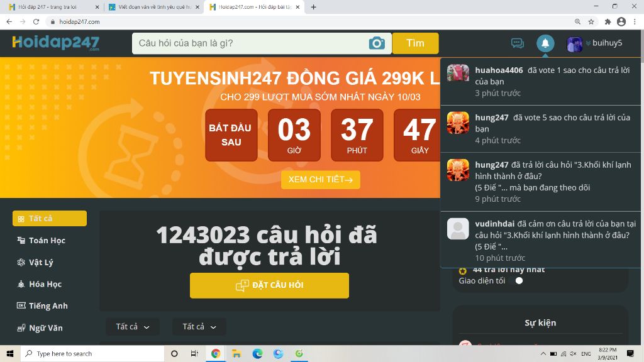
Task: Select Ngữ Văn subject
Action: coord(45,328)
